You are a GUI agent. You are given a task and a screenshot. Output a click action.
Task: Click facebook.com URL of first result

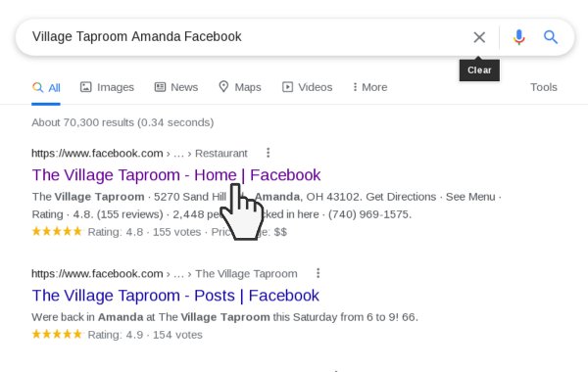(97, 154)
